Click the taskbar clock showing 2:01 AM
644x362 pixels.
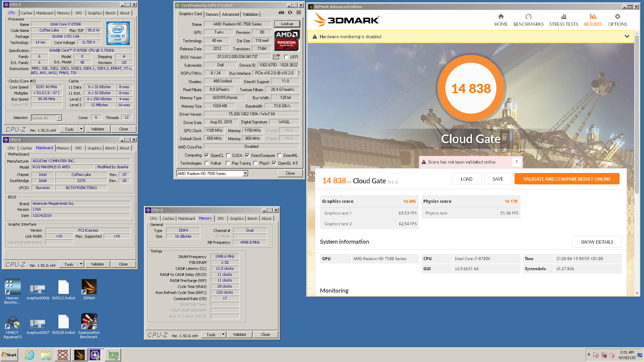627,355
